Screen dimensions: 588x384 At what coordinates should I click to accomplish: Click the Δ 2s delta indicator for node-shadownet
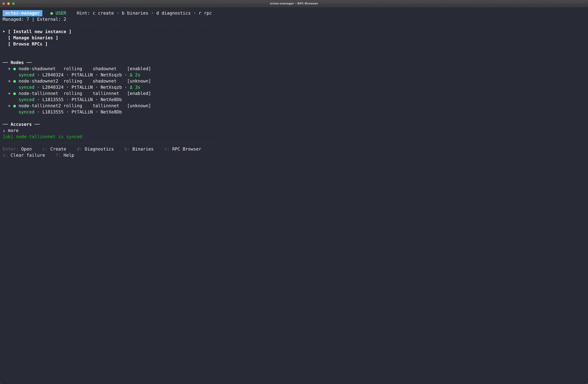pos(135,75)
